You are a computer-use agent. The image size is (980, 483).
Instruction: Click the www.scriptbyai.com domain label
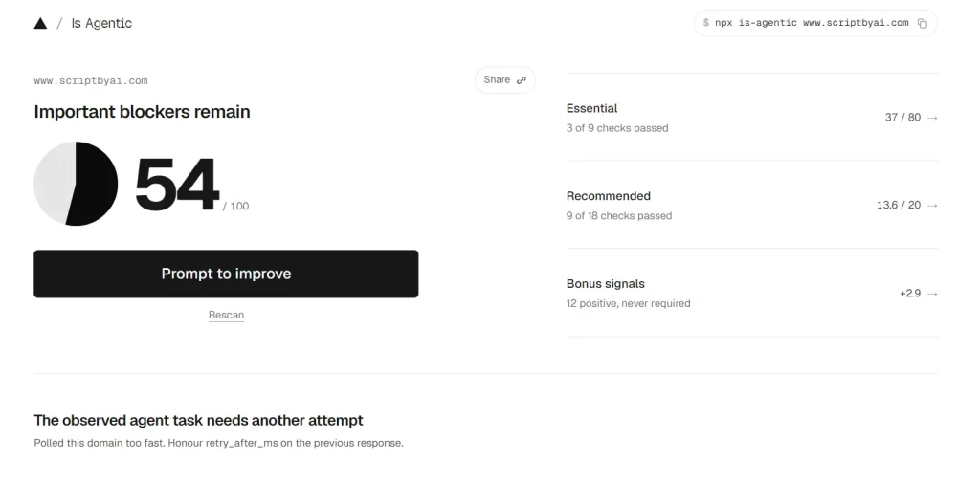point(91,80)
